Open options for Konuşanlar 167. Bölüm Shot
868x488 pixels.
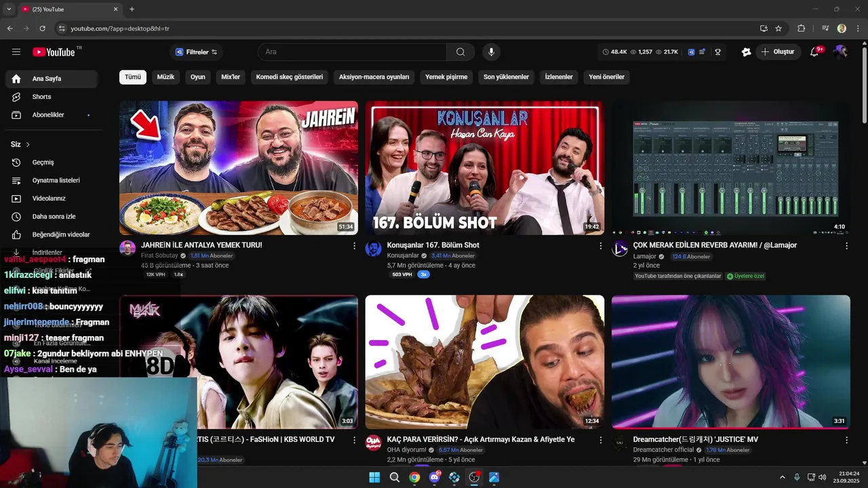[600, 246]
